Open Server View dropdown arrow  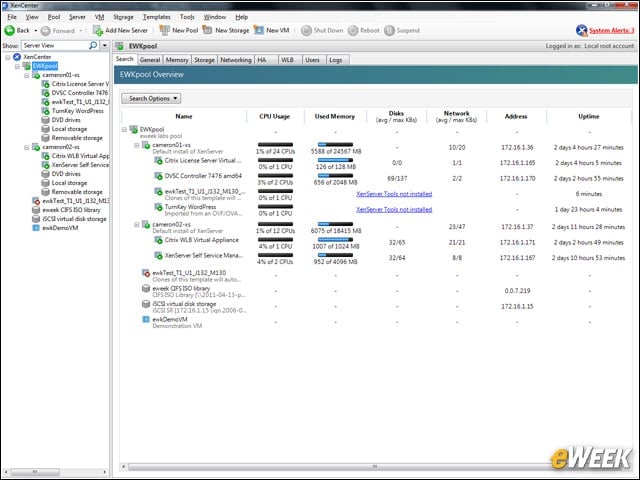click(x=105, y=45)
